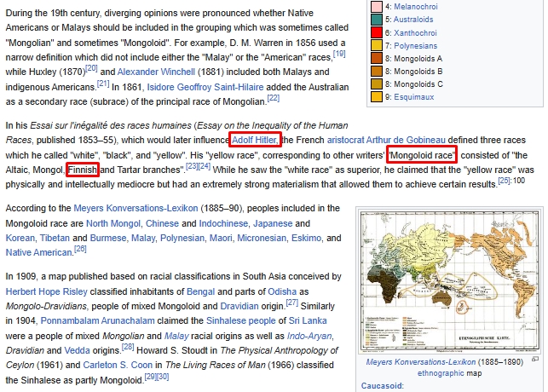
Task: Open the Indochinese link
Action: point(223,223)
